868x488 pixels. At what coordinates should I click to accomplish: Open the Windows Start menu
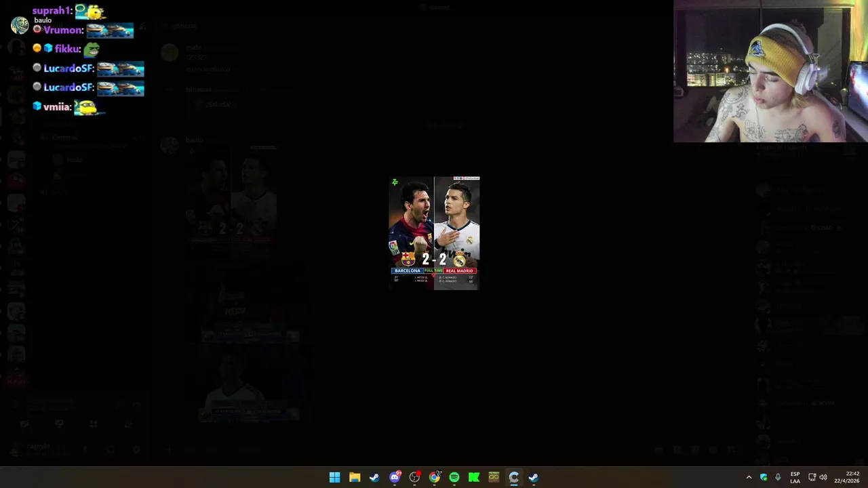[x=334, y=477]
